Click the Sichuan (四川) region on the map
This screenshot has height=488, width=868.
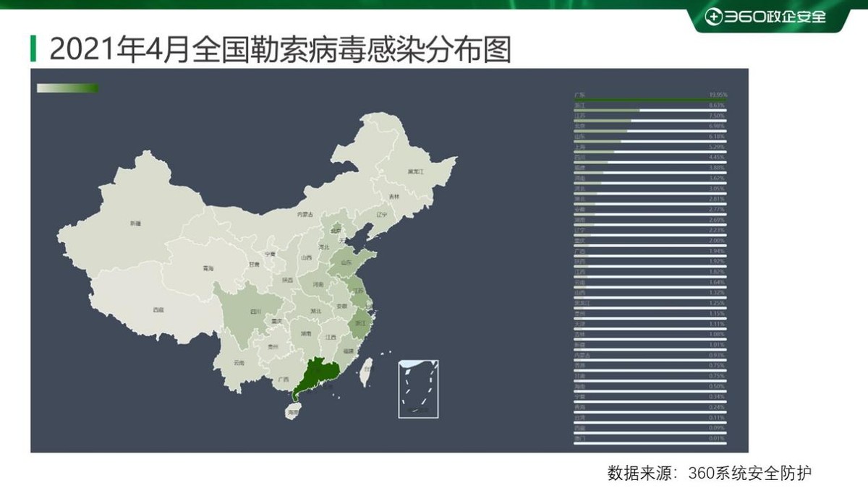(257, 311)
